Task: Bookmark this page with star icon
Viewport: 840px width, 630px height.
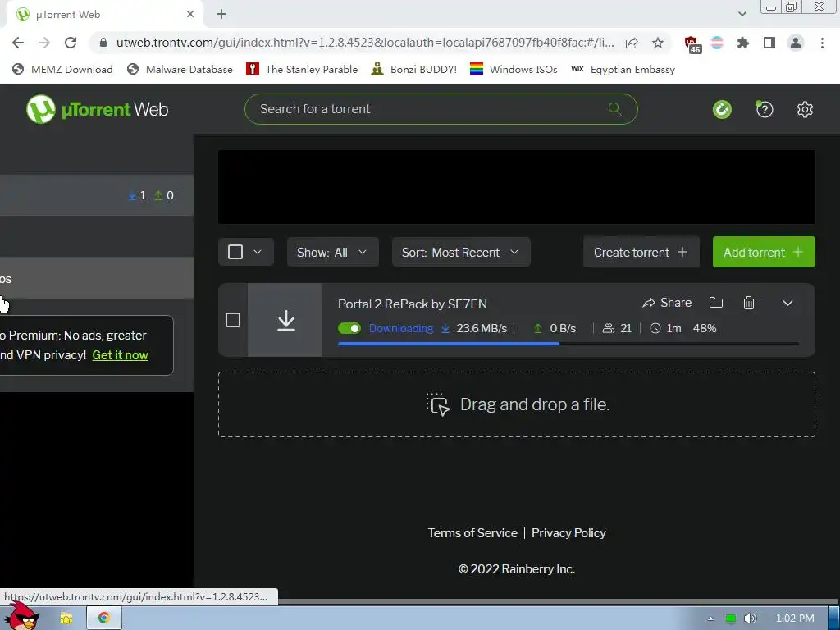Action: (658, 43)
